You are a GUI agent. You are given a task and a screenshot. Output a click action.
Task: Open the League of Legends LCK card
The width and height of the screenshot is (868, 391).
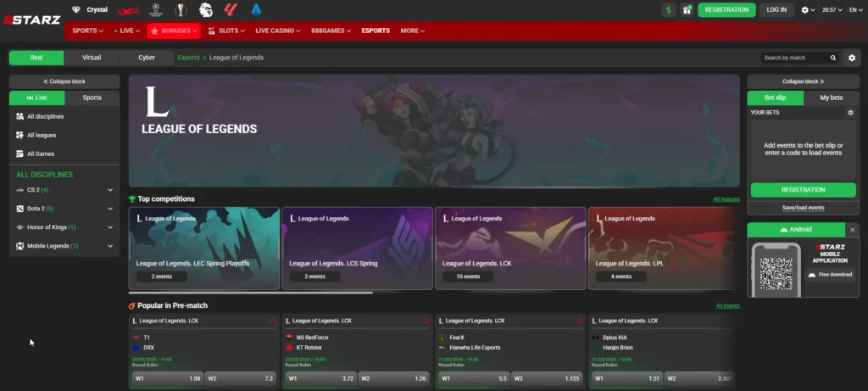click(x=510, y=249)
